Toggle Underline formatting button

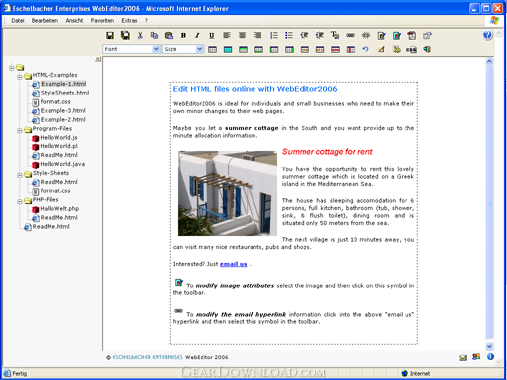pyautogui.click(x=212, y=35)
